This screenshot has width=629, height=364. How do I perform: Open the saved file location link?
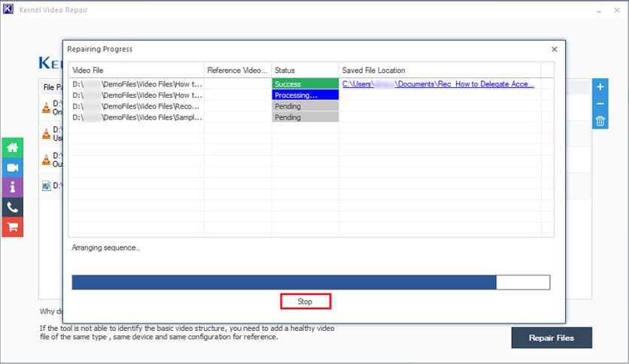click(x=438, y=84)
